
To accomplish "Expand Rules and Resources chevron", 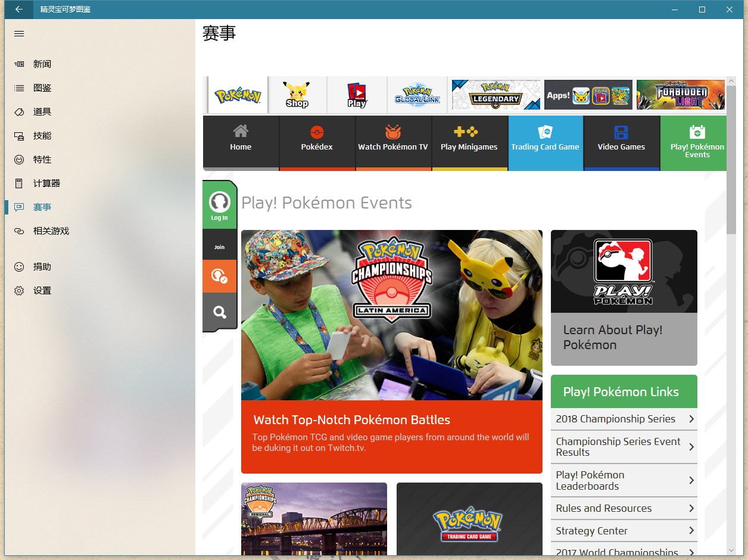I will pyautogui.click(x=691, y=508).
